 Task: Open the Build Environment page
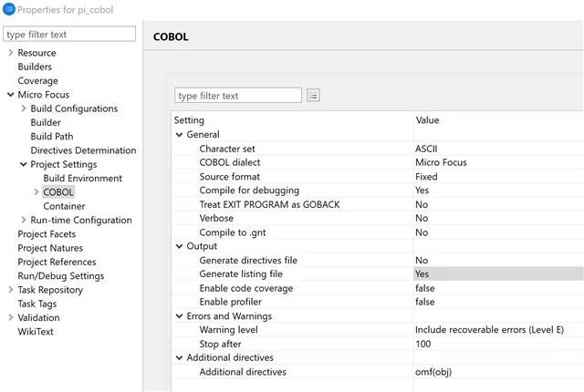pyautogui.click(x=83, y=178)
